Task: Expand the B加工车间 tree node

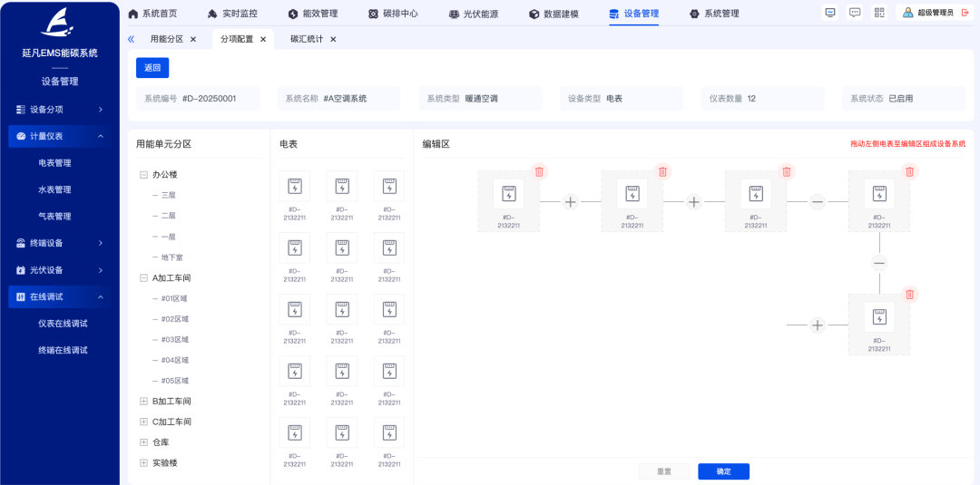Action: click(143, 402)
